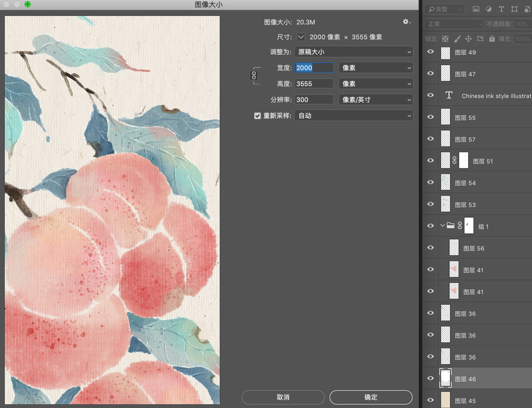Click the search magnifier in layer filter
This screenshot has height=408, width=532.
click(x=432, y=9)
